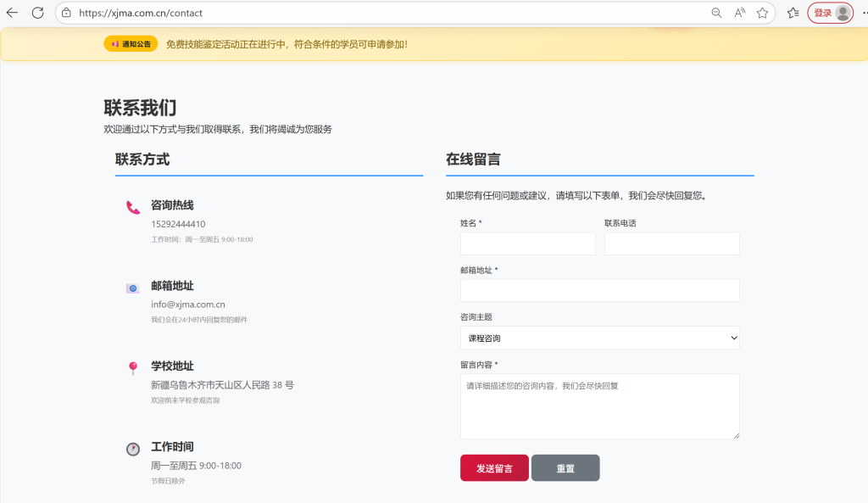Click the 联系电话 phone input field
This screenshot has width=868, height=503.
[x=671, y=244]
